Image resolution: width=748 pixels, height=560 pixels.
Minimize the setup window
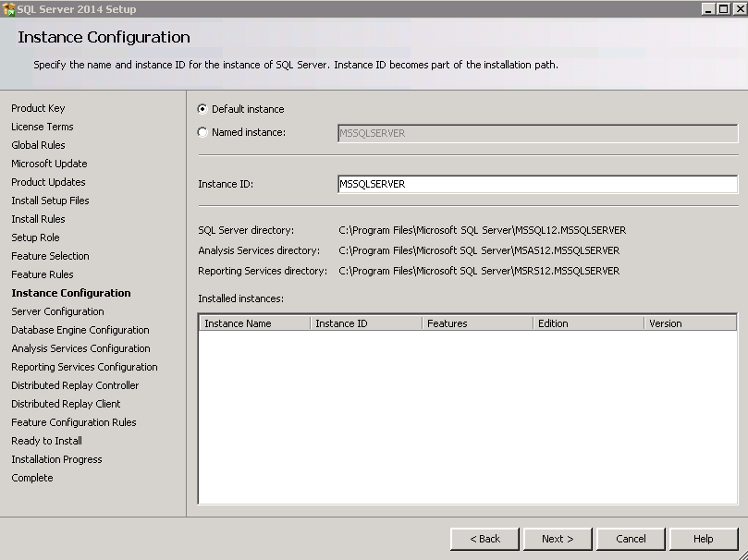[x=708, y=8]
